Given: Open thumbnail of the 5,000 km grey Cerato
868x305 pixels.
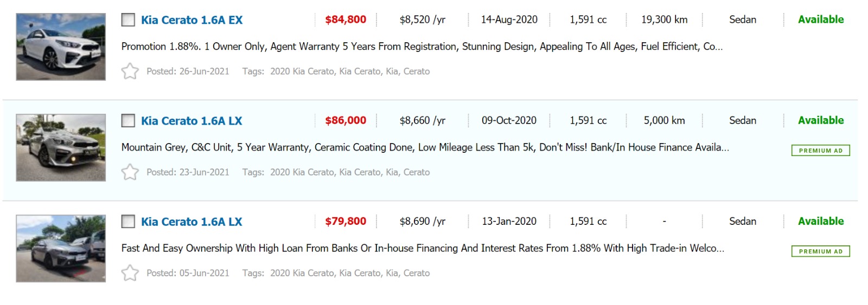Looking at the screenshot, I should 61,147.
